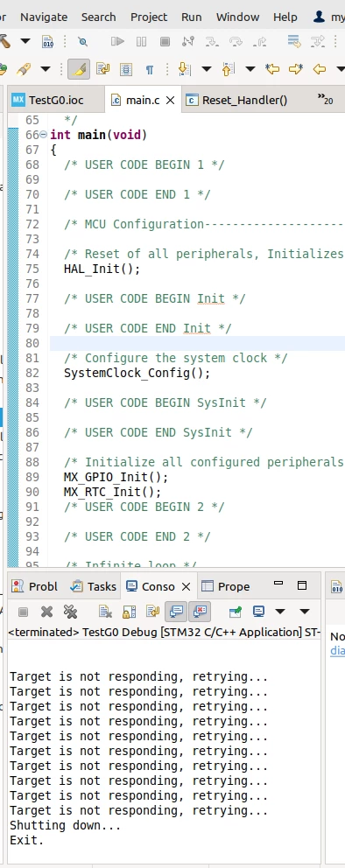This screenshot has width=345, height=868.
Task: Toggle Show Whitespace Characters pilcrow icon
Action: 150,69
